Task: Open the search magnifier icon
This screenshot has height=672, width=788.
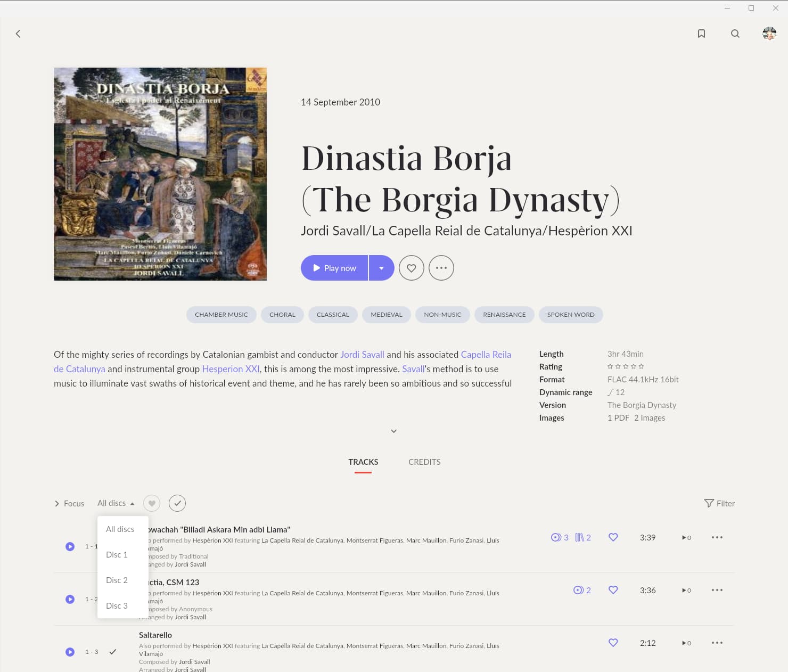Action: [x=735, y=34]
